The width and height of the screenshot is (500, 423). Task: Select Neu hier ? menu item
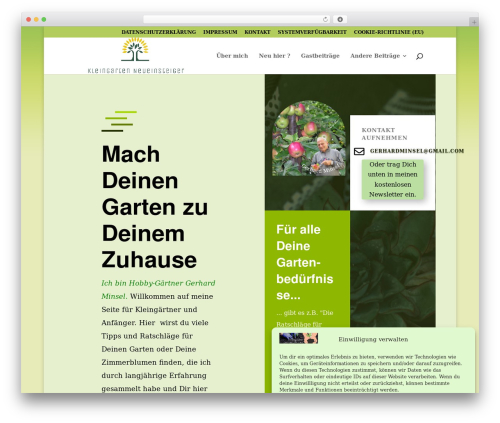pos(274,56)
